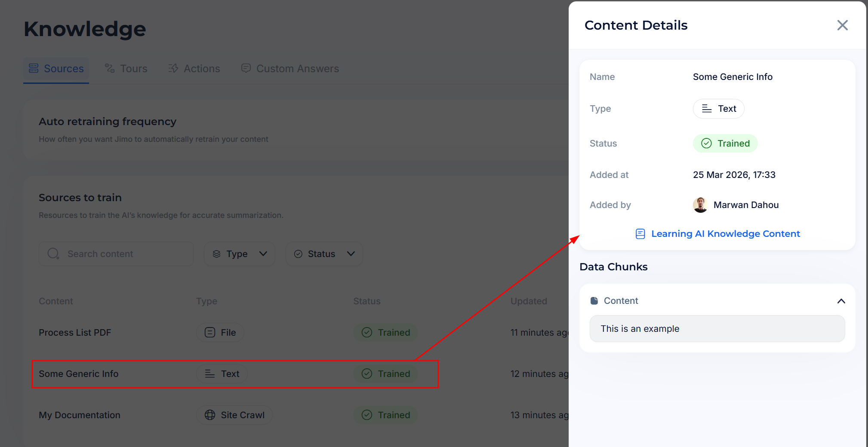The height and width of the screenshot is (447, 868).
Task: Switch to the Actions tab
Action: [x=194, y=69]
